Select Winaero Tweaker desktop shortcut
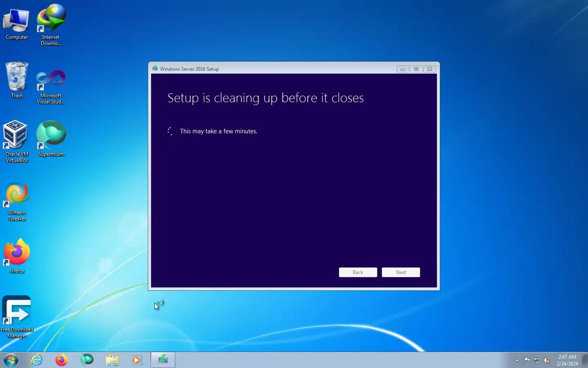The width and height of the screenshot is (588, 368). 17,202
